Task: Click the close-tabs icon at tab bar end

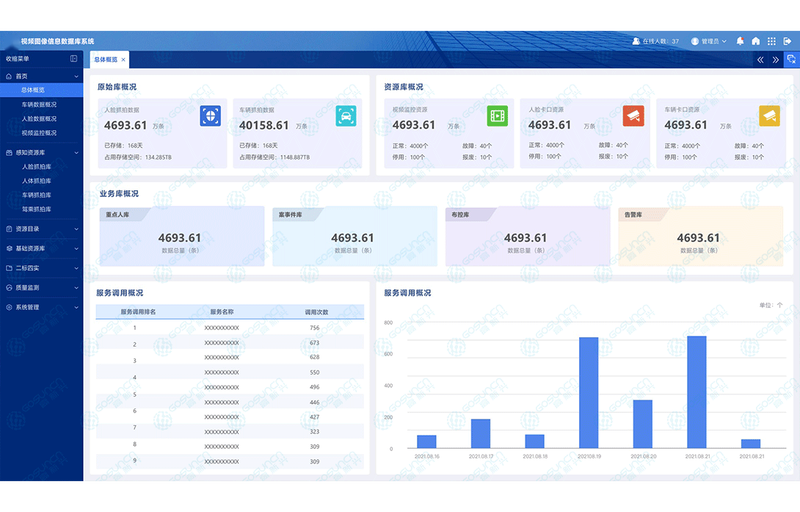Action: coord(791,59)
